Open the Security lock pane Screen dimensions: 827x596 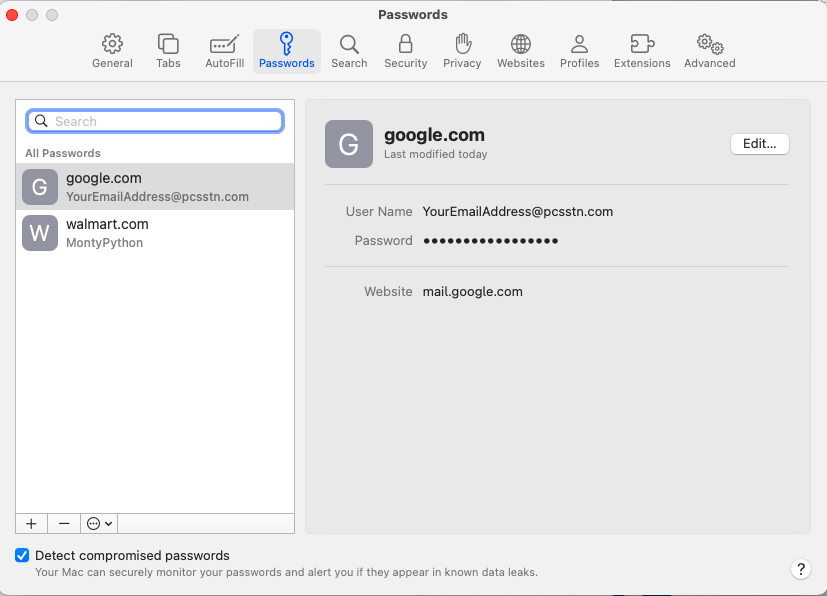(405, 51)
